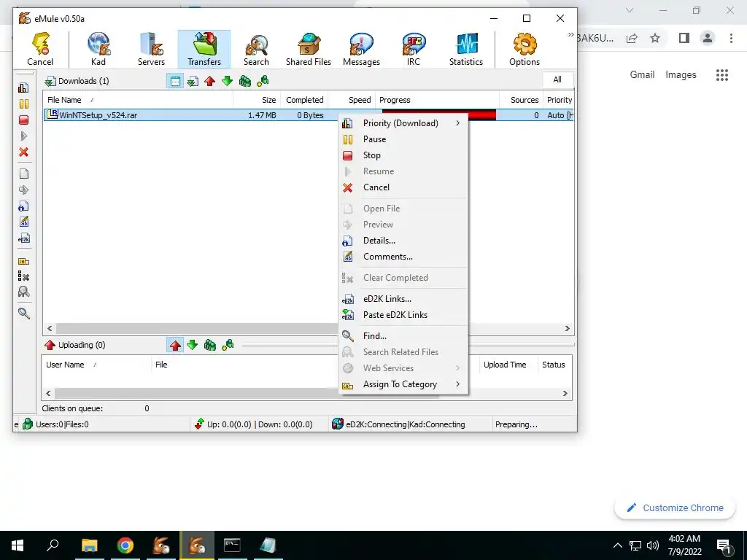Click the red stop icon in sidebar
Screen dimensions: 747x560
tap(23, 120)
